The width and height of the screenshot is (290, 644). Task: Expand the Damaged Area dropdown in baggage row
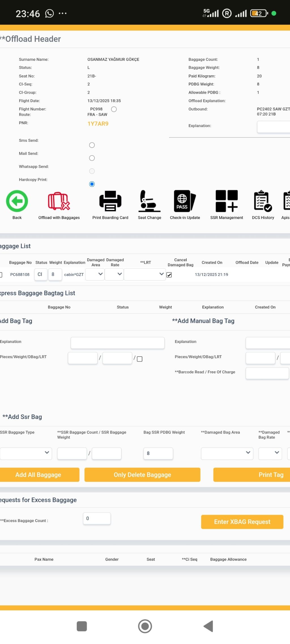[x=95, y=274]
